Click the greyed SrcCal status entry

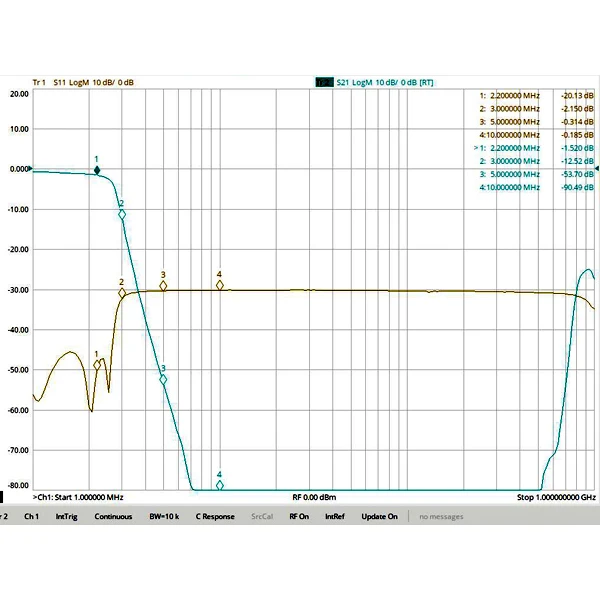(262, 517)
